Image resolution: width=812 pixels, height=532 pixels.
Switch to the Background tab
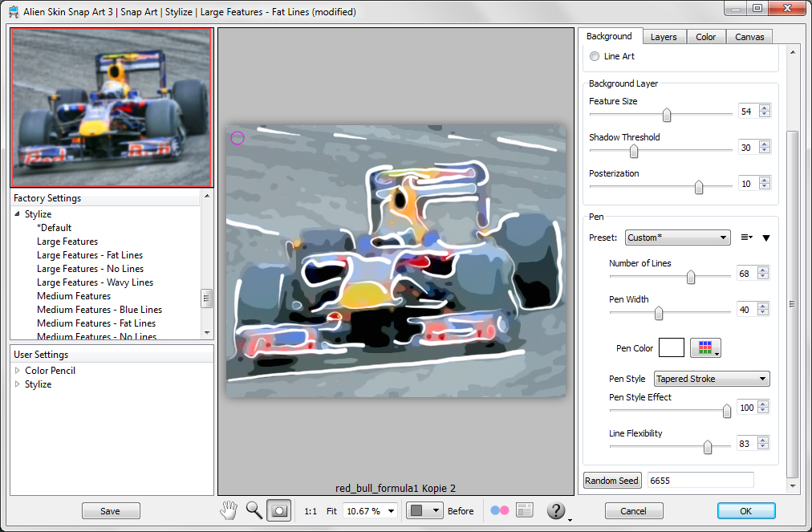point(610,36)
